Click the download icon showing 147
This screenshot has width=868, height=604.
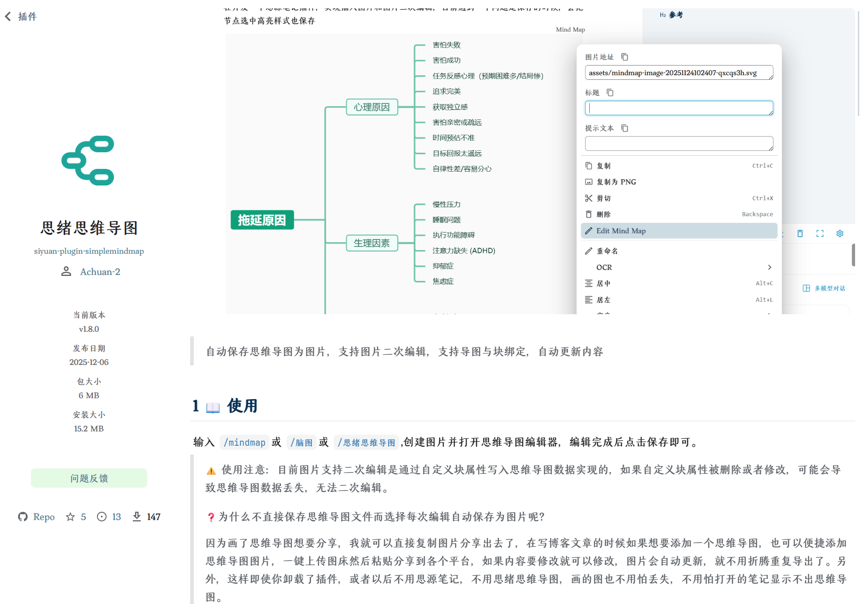pyautogui.click(x=137, y=517)
